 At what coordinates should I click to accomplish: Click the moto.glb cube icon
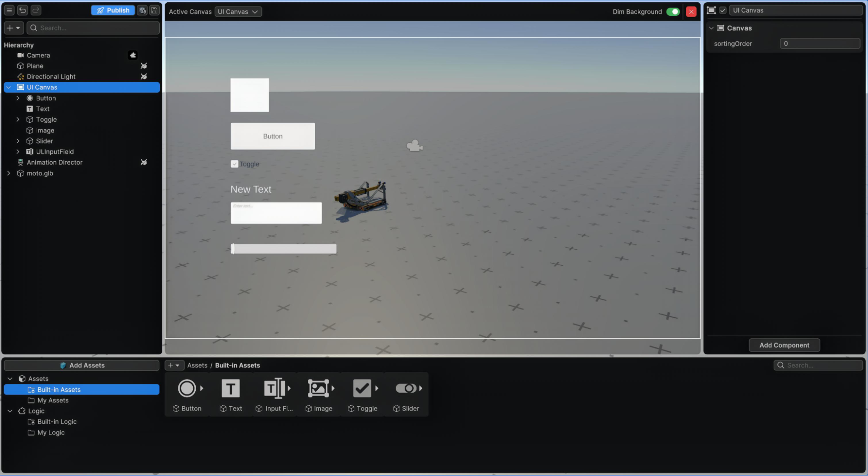(21, 173)
